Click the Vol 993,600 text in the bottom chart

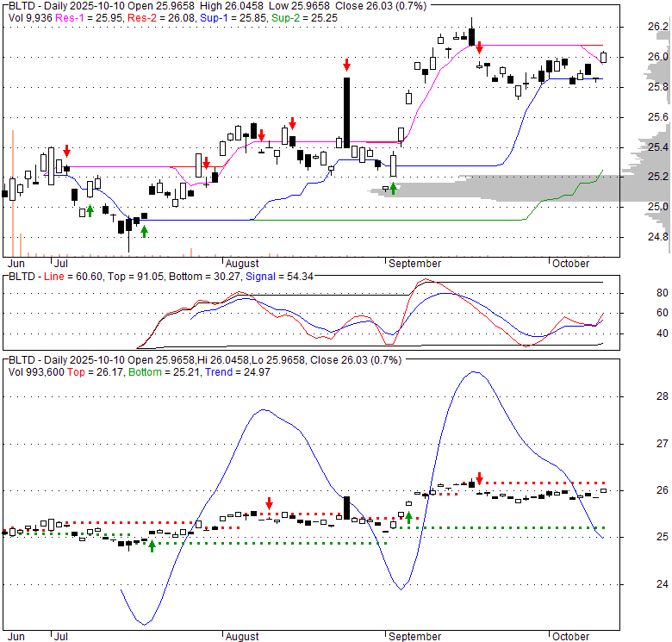pos(36,372)
